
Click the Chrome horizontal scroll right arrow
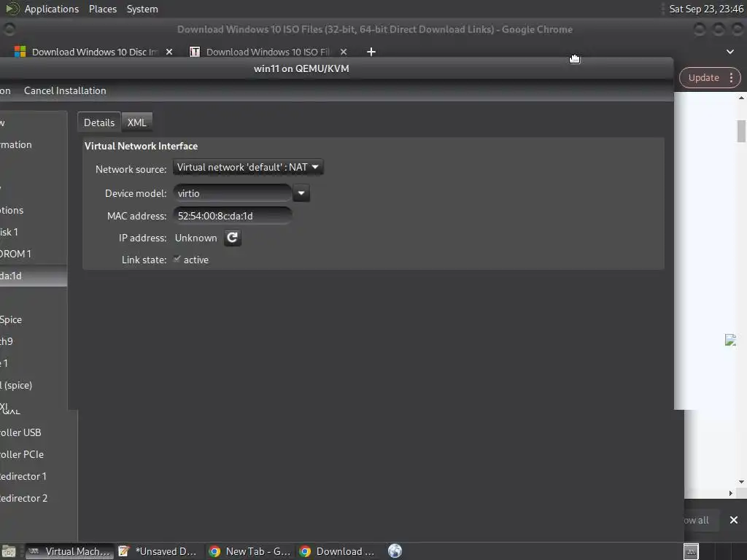[x=731, y=494]
